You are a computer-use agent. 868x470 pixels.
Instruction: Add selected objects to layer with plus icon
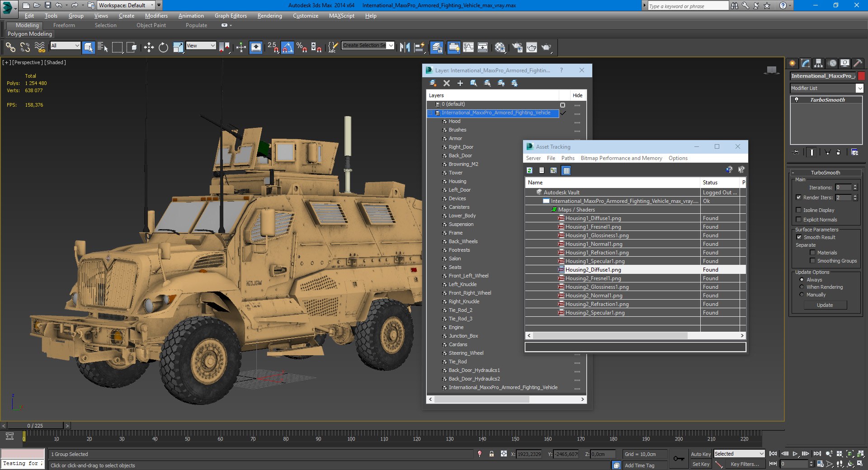460,83
